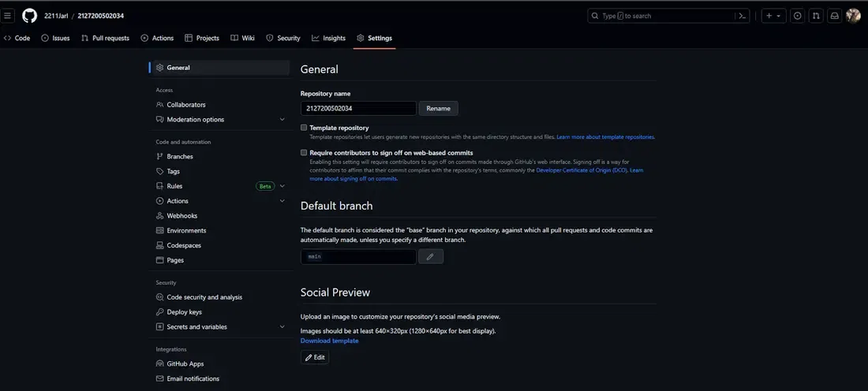Enable require sign off on web-based commits

(x=304, y=152)
